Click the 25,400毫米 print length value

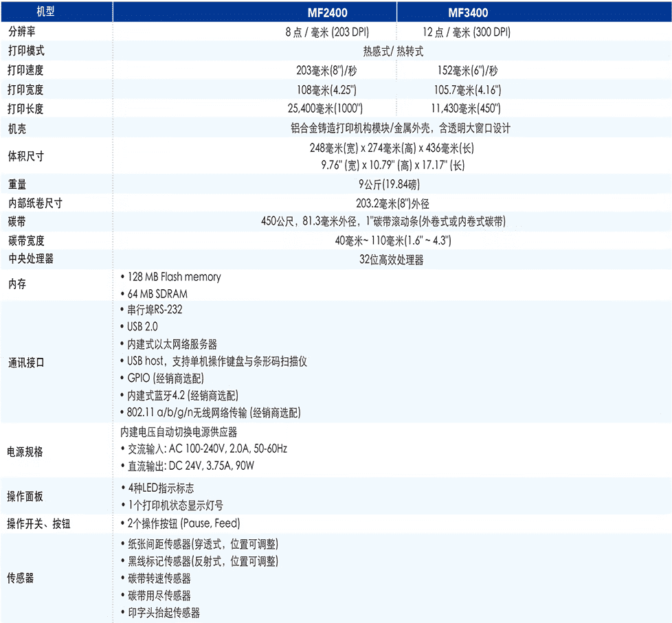pyautogui.click(x=325, y=109)
